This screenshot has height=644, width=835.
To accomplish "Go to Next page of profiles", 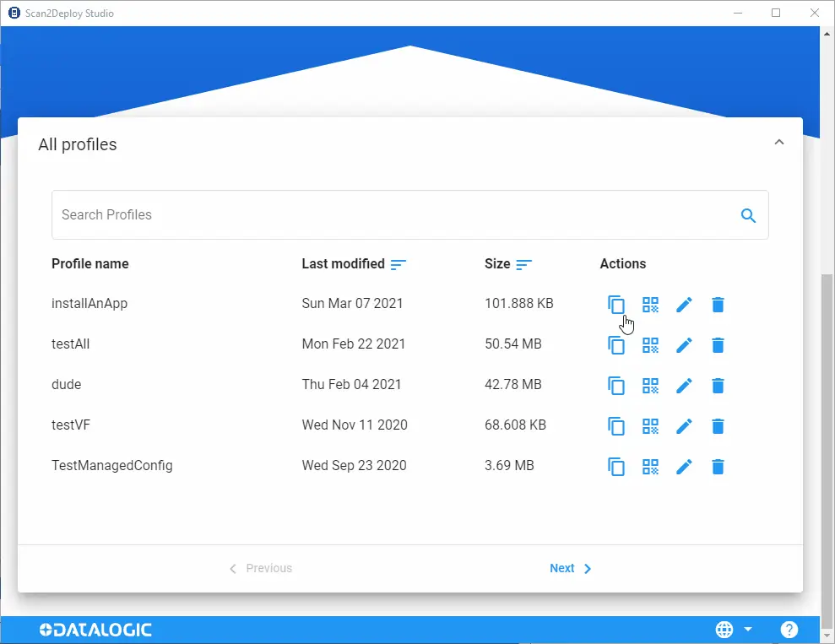I will (x=571, y=568).
